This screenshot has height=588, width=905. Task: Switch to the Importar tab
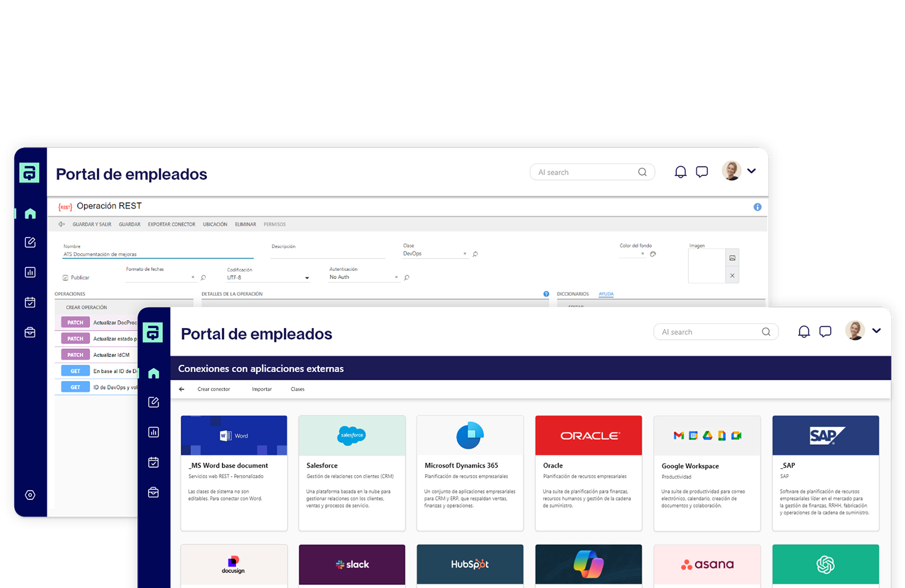[x=262, y=389]
